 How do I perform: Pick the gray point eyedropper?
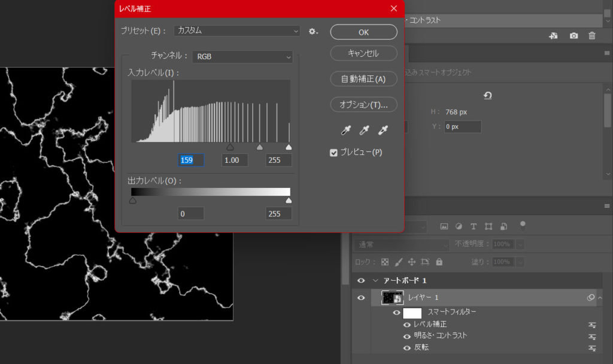(x=364, y=130)
